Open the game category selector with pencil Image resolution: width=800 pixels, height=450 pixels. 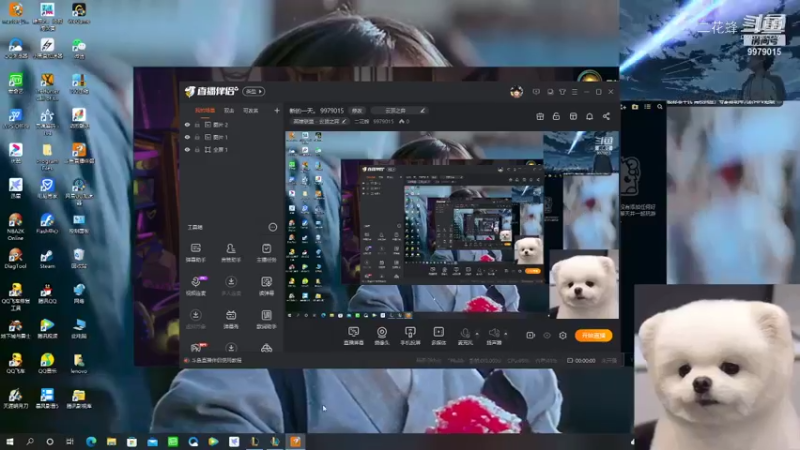399,110
